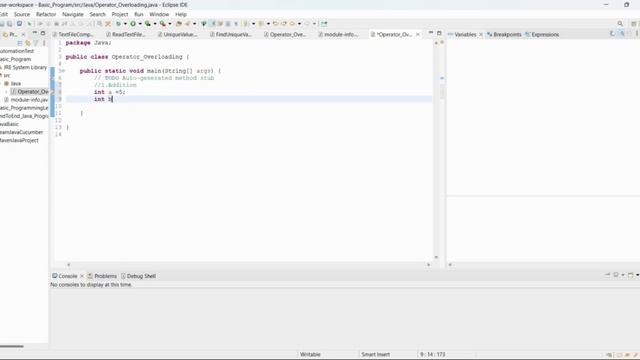
Task: Select JavaBasic project in explorer
Action: coord(9,124)
